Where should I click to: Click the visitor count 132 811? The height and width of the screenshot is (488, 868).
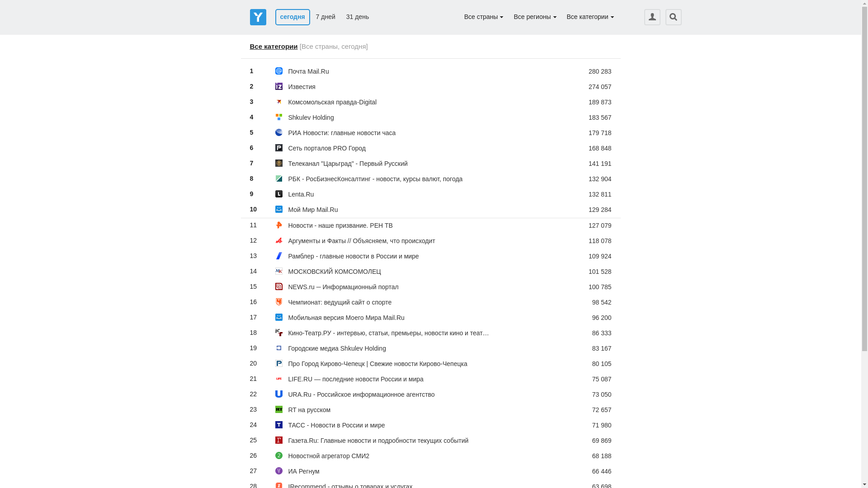pyautogui.click(x=600, y=194)
